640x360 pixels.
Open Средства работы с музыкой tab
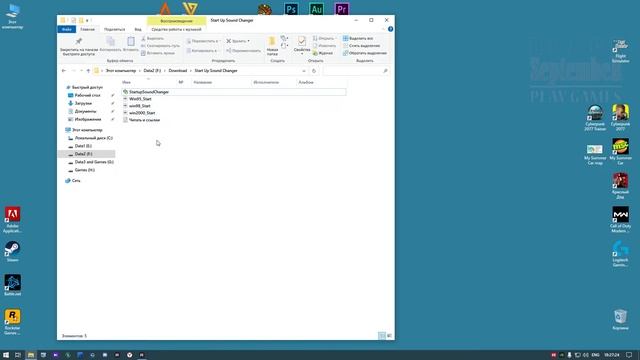point(176,29)
